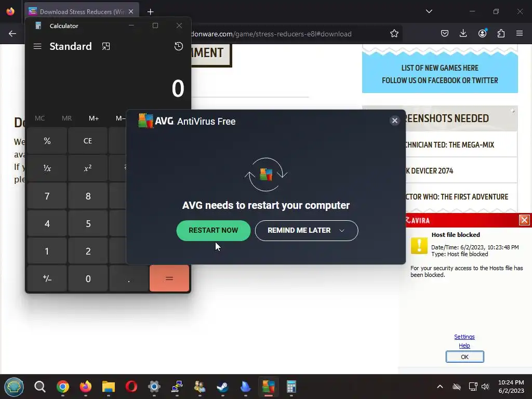Image resolution: width=532 pixels, height=399 pixels.
Task: Open TECHNICIAN TED: THE MEGA-MIX entry
Action: click(x=461, y=144)
